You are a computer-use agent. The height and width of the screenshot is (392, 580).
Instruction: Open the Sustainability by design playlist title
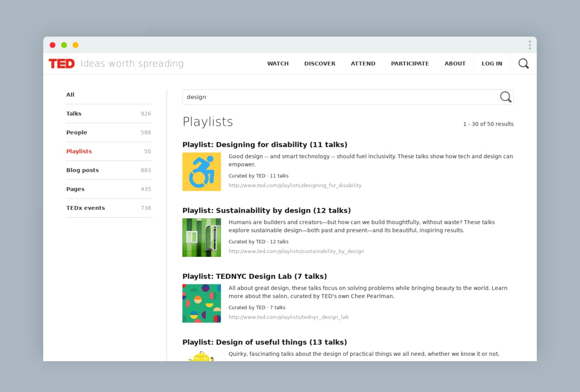coord(267,210)
